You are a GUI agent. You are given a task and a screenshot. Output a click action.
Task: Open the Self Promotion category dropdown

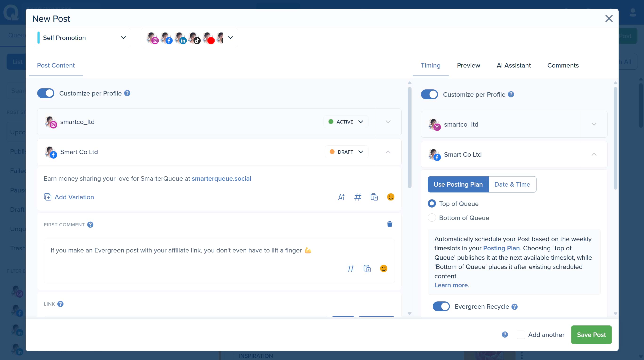(82, 38)
